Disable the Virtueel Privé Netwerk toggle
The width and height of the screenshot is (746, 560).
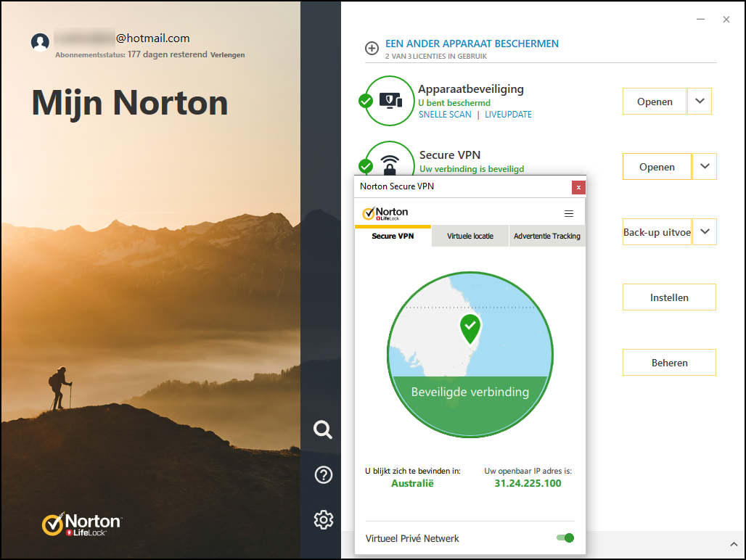[x=565, y=538]
